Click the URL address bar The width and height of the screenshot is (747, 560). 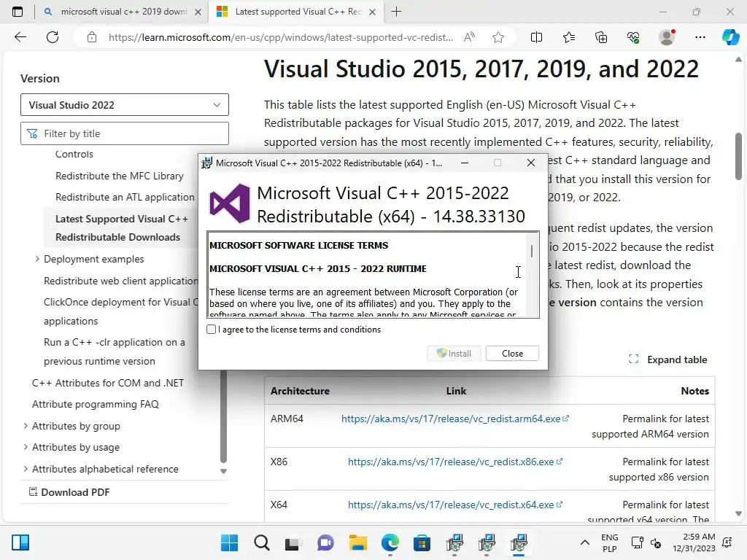[x=280, y=37]
